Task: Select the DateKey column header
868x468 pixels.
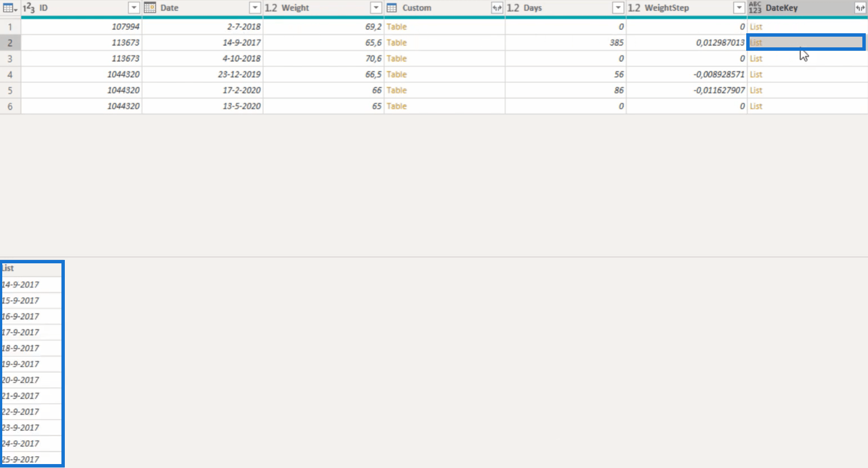Action: (x=807, y=8)
